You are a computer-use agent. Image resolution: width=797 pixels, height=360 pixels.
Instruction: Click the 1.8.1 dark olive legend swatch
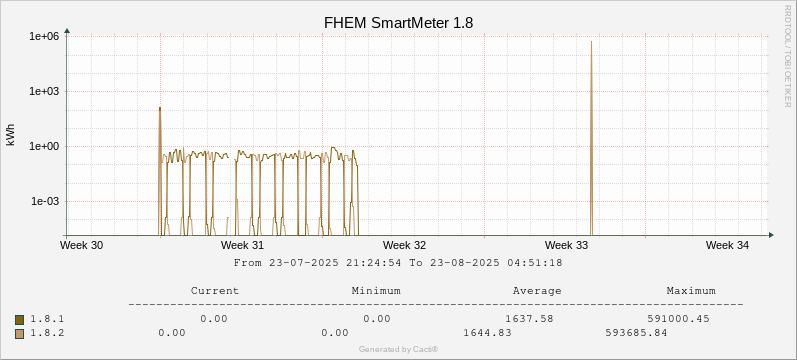[20, 320]
